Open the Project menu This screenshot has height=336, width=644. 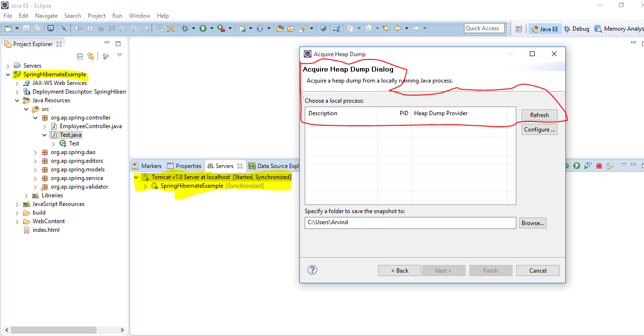96,16
